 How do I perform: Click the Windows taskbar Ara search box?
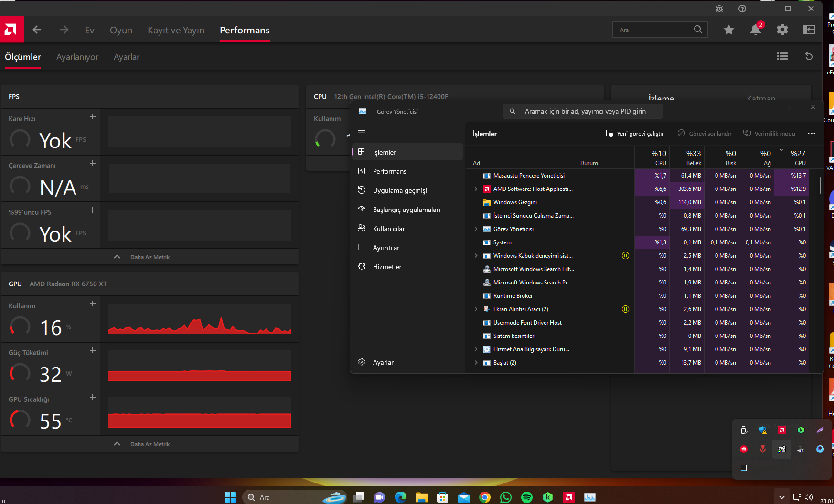[x=294, y=497]
